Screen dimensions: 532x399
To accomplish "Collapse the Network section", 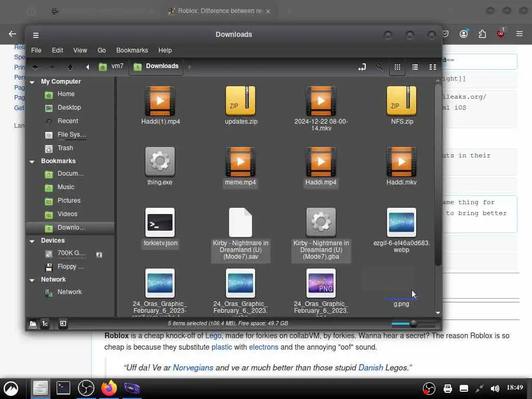I will [x=32, y=280].
